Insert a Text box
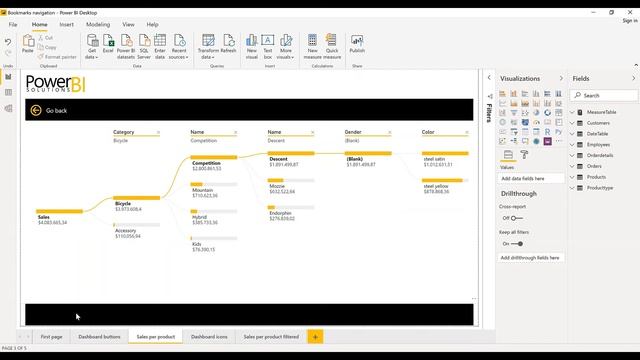The image size is (640, 360). coord(268,47)
